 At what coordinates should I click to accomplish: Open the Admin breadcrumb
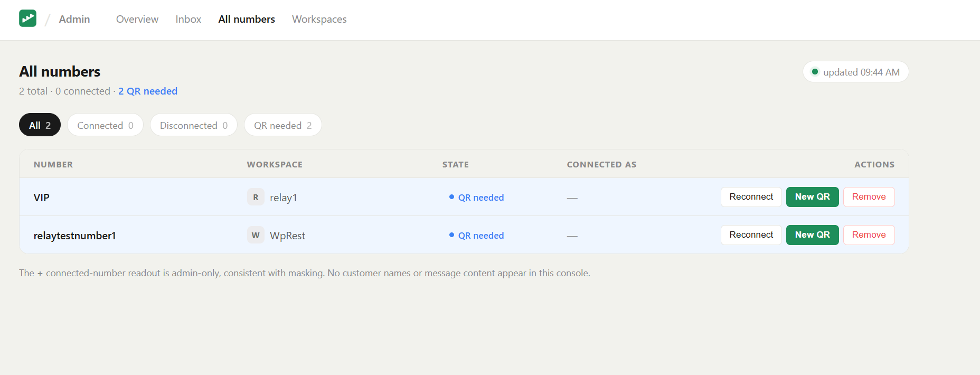click(x=74, y=19)
